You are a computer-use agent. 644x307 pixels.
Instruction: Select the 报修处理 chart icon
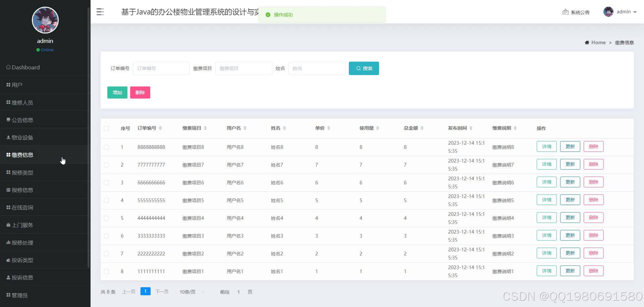[8, 242]
